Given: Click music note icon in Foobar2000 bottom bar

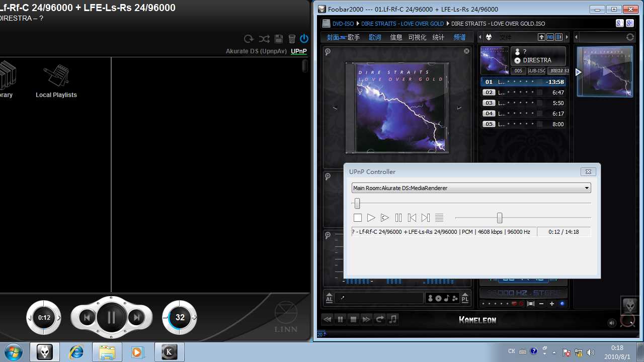Looking at the screenshot, I should (x=393, y=319).
